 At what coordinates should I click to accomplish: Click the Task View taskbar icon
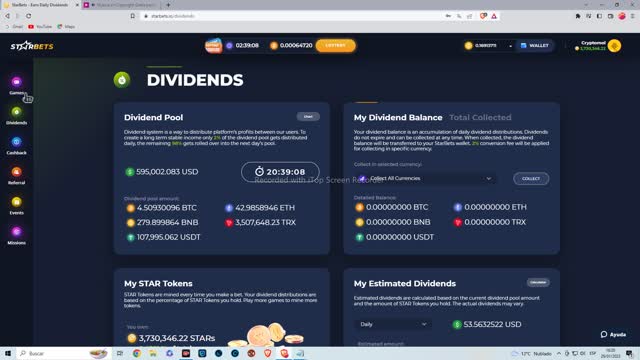(120, 353)
